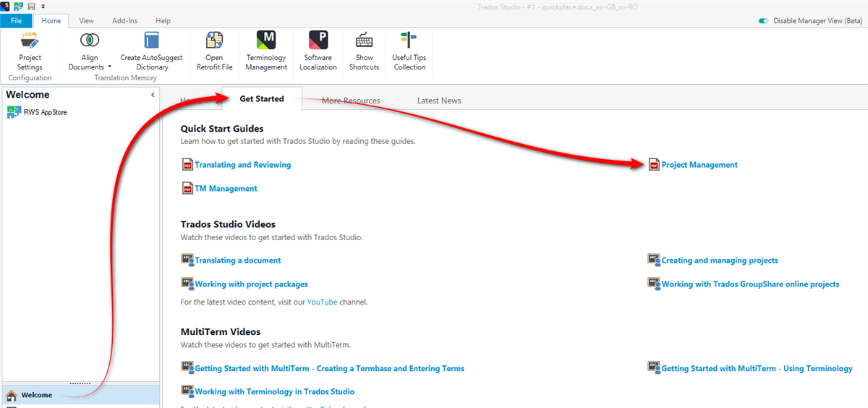Click the Align Documents icon
This screenshot has width=868, height=408.
tap(90, 41)
